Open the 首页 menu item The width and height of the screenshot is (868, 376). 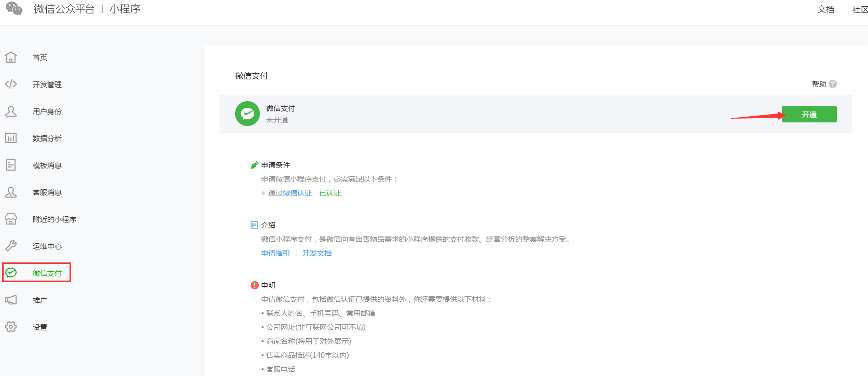[x=40, y=58]
